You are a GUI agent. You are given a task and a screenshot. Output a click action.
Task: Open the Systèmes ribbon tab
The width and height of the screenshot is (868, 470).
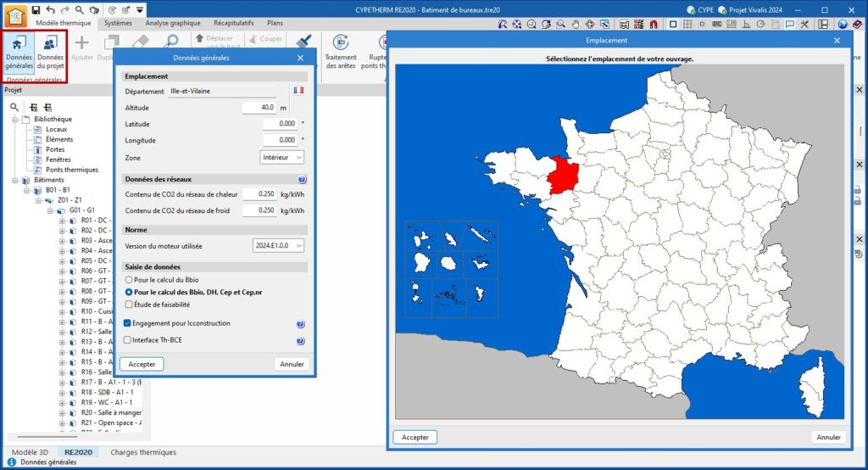pyautogui.click(x=118, y=23)
